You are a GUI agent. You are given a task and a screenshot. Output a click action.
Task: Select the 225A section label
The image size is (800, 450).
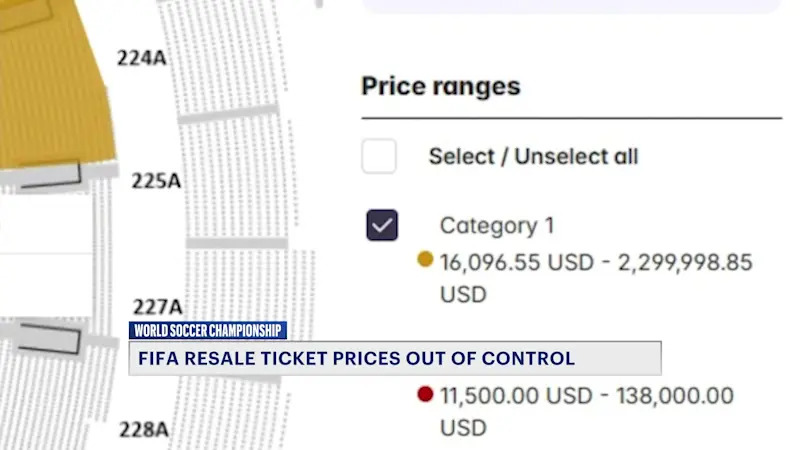pos(156,181)
